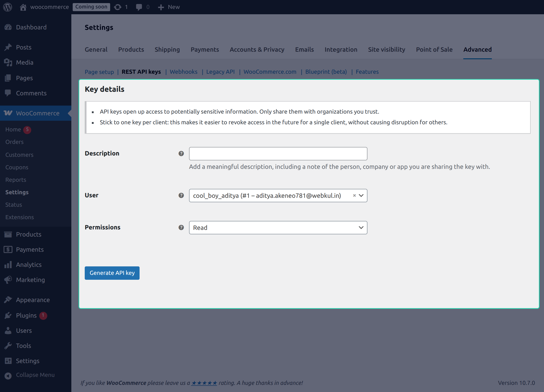Image resolution: width=544 pixels, height=392 pixels.
Task: Switch to the General settings tab
Action: [96, 49]
